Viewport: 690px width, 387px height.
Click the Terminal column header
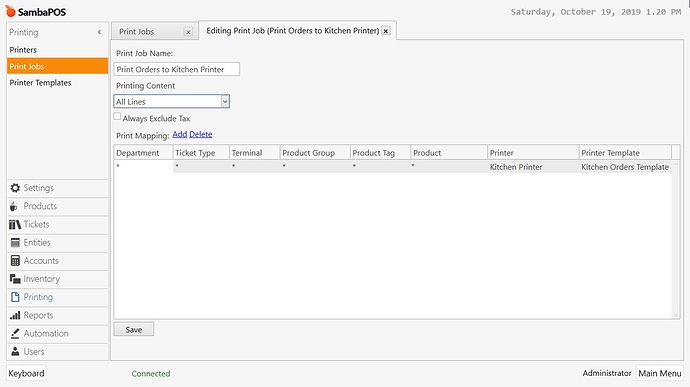click(254, 153)
